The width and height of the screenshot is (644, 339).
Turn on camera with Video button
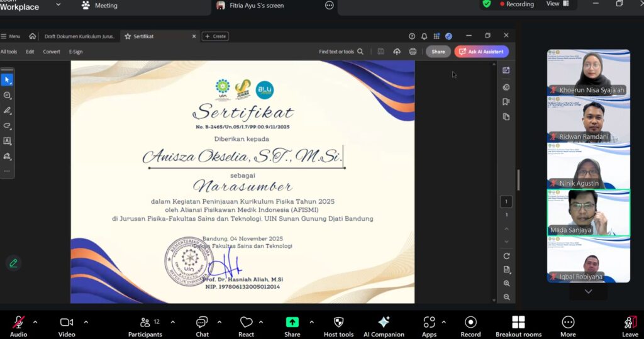point(67,324)
